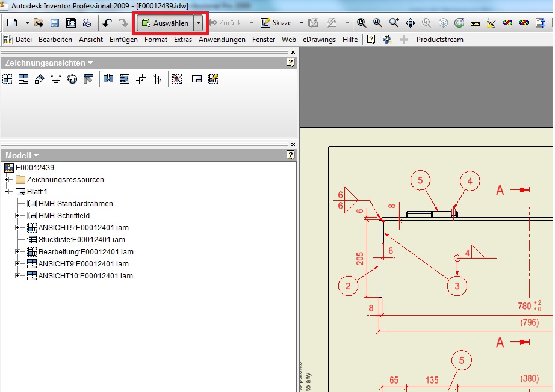Select the Projected View tool
555x392 pixels.
[x=23, y=79]
